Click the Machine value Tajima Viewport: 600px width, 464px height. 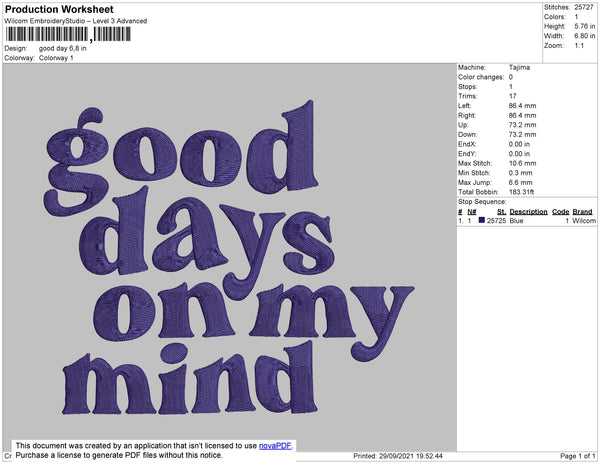click(x=520, y=68)
